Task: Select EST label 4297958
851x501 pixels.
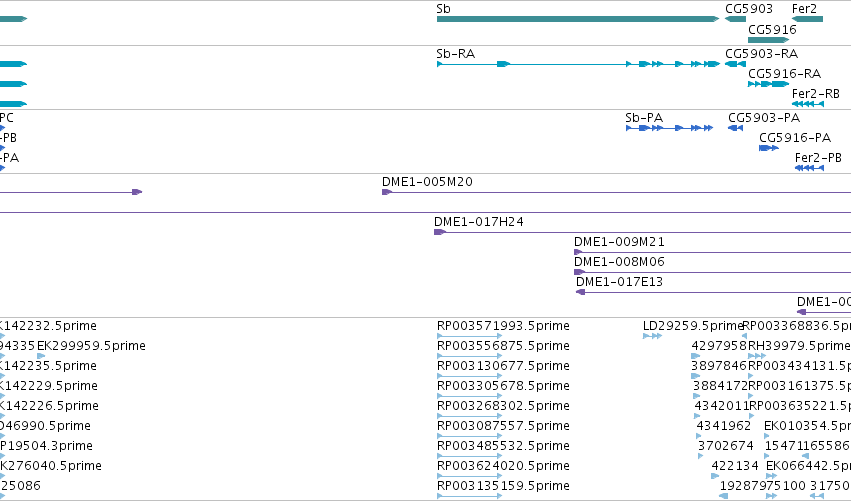Action: click(719, 346)
